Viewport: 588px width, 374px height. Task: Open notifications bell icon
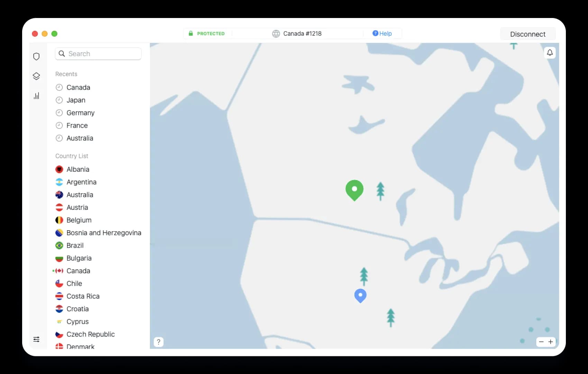pyautogui.click(x=550, y=53)
